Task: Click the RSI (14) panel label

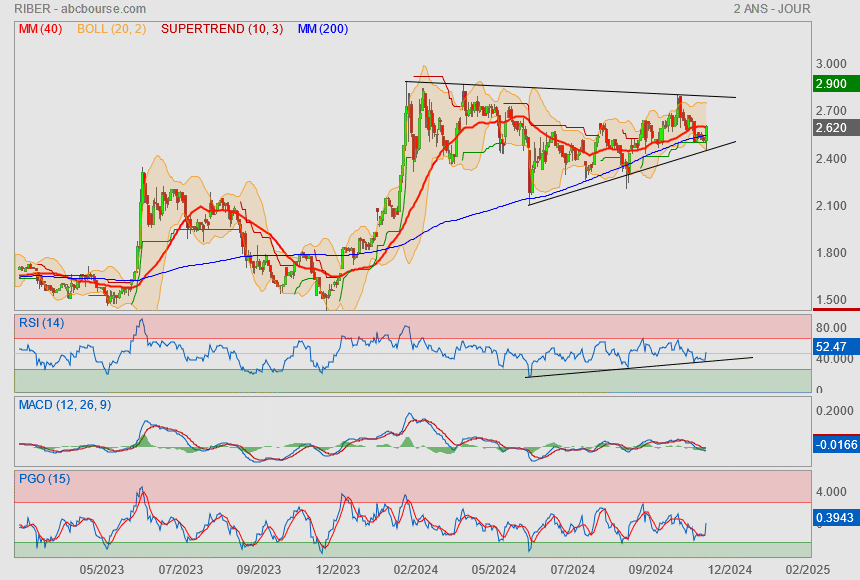Action: tap(41, 322)
